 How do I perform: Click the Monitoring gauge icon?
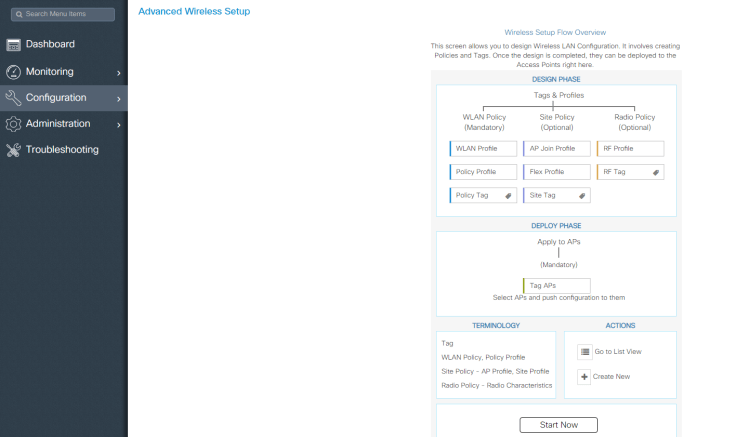(14, 72)
